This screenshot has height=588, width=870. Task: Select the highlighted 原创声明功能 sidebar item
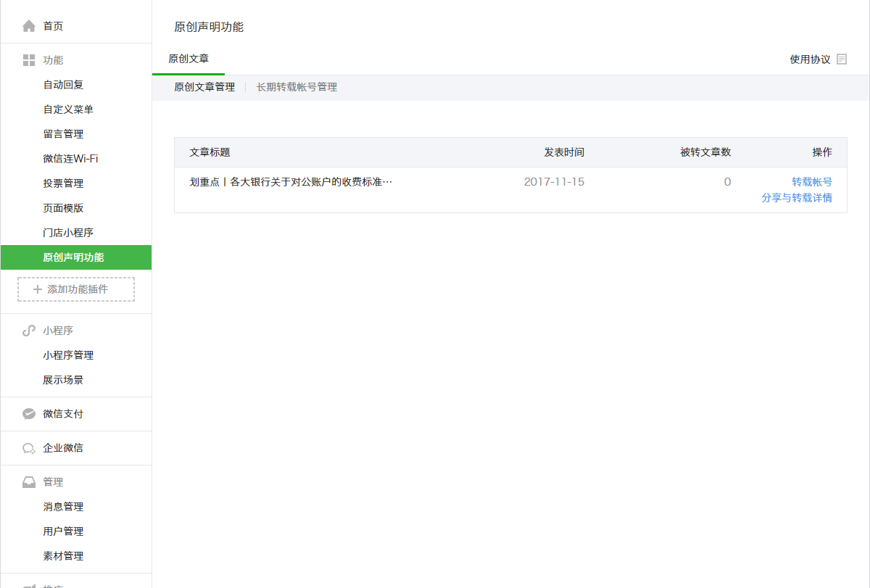pyautogui.click(x=76, y=257)
